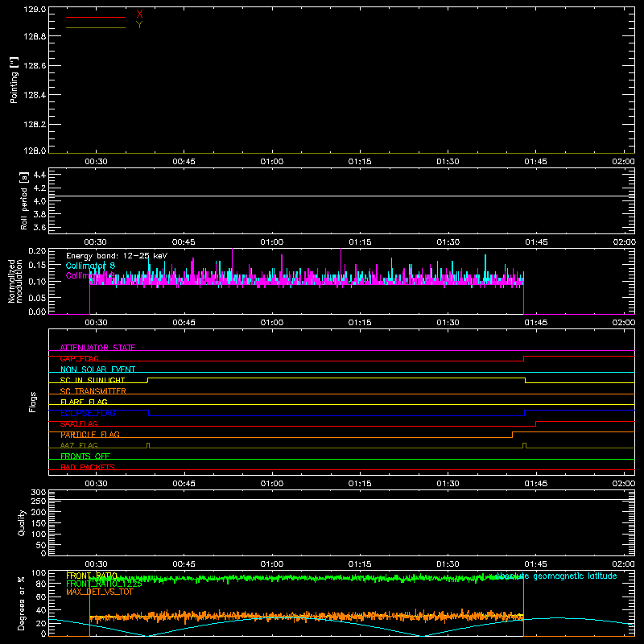The height and width of the screenshot is (644, 644).
Task: Click 01:00 time label under Pointing plot
Action: [x=272, y=162]
